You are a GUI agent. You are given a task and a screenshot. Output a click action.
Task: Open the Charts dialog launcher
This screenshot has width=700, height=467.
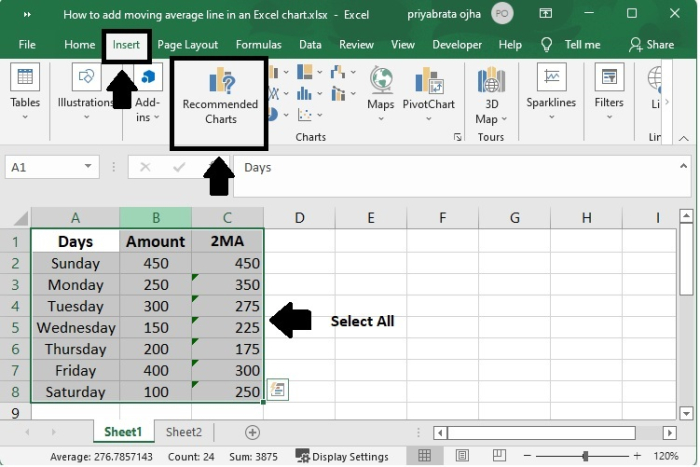(x=458, y=137)
